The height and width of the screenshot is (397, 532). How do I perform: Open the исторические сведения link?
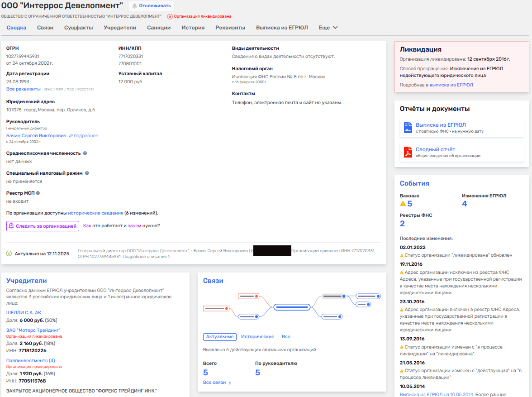(x=95, y=213)
